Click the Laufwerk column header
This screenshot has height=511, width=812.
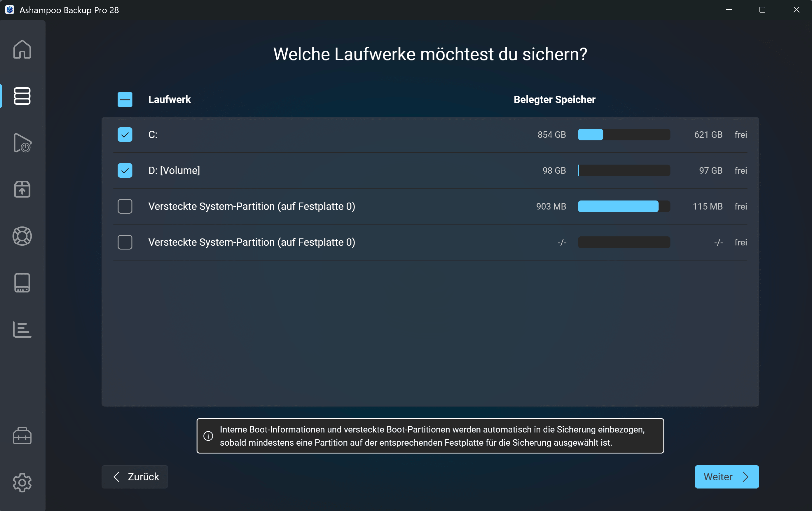coord(169,100)
